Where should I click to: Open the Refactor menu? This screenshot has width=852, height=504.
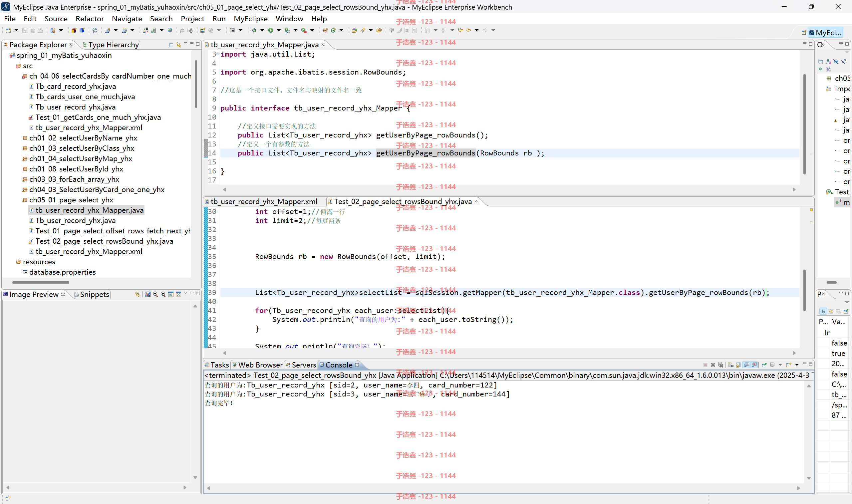(89, 19)
